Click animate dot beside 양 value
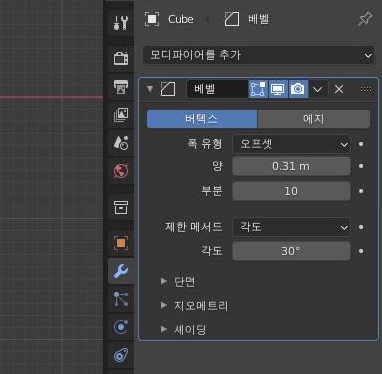This screenshot has height=374, width=382. [x=361, y=166]
